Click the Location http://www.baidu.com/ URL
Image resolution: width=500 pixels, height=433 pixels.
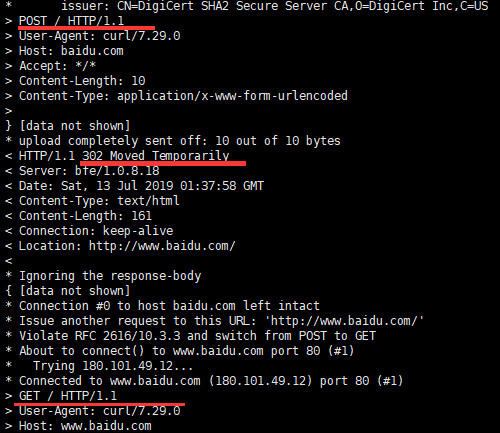coord(162,246)
